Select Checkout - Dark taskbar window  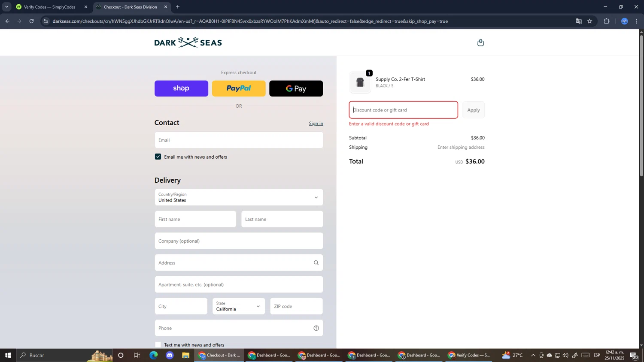click(219, 355)
